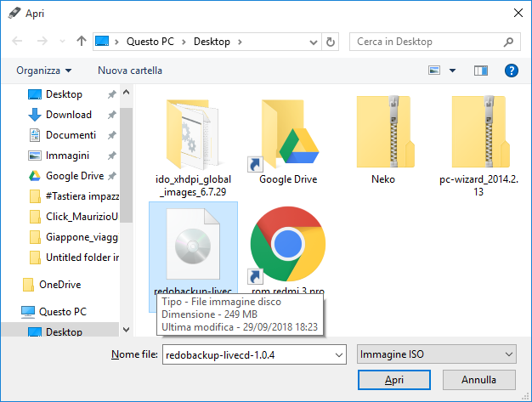Change the view layout icon
This screenshot has width=532, height=402.
(x=434, y=71)
